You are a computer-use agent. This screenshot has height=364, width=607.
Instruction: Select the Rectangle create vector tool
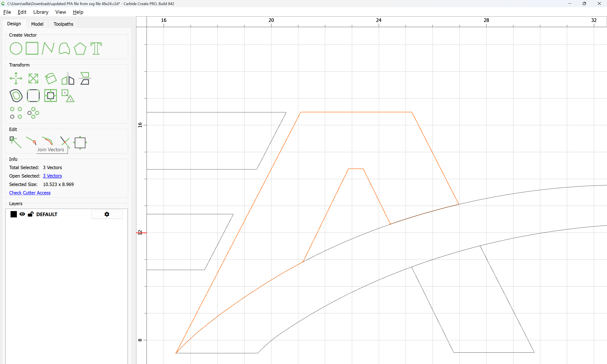(x=32, y=48)
